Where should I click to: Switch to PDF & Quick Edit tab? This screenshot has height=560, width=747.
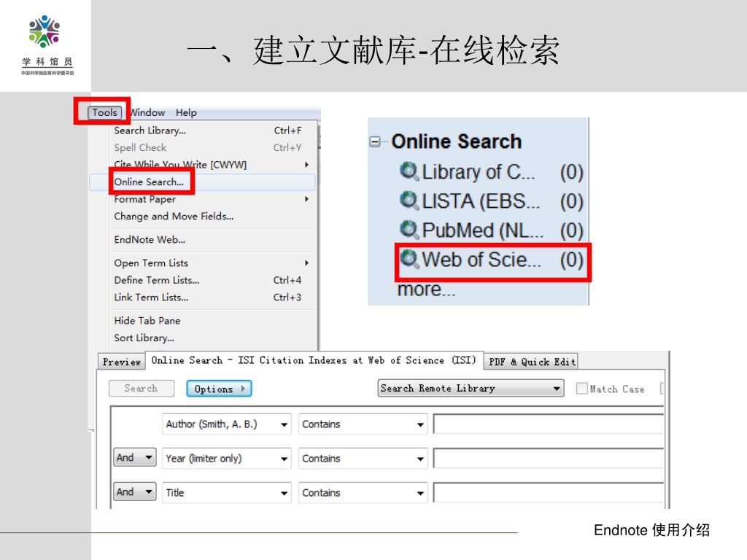pos(532,362)
